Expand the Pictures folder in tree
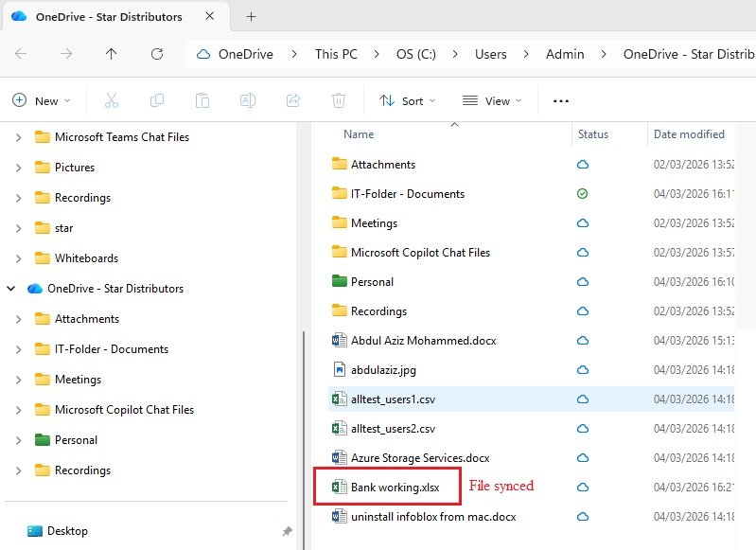756x550 pixels. coord(18,168)
